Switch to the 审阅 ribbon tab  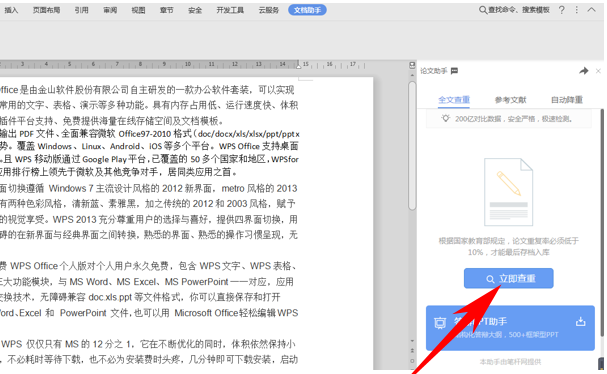tap(110, 10)
